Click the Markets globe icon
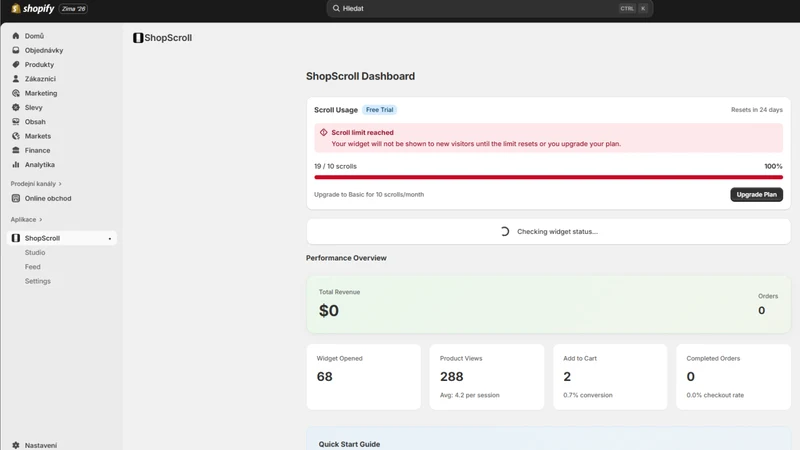 16,136
